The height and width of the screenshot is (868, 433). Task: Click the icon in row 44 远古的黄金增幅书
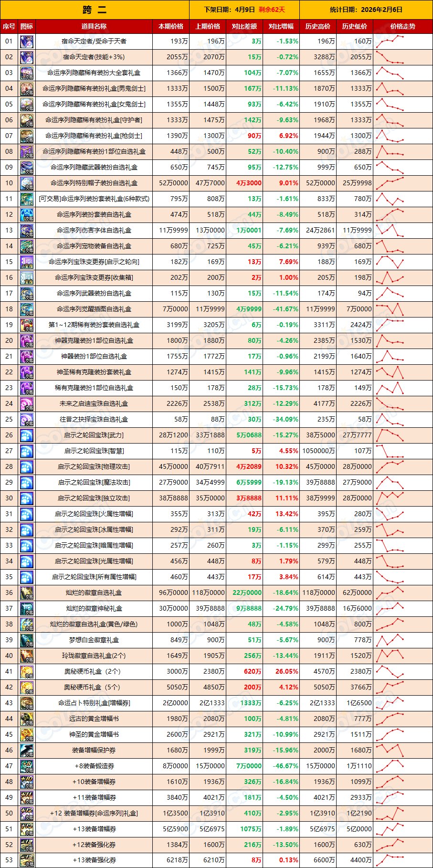(x=27, y=719)
